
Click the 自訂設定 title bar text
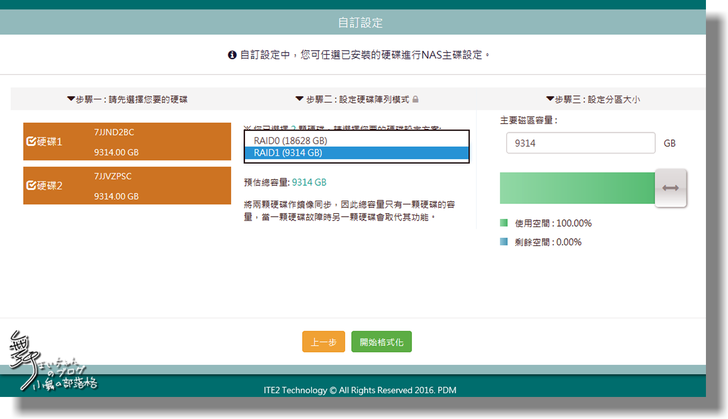(x=360, y=23)
